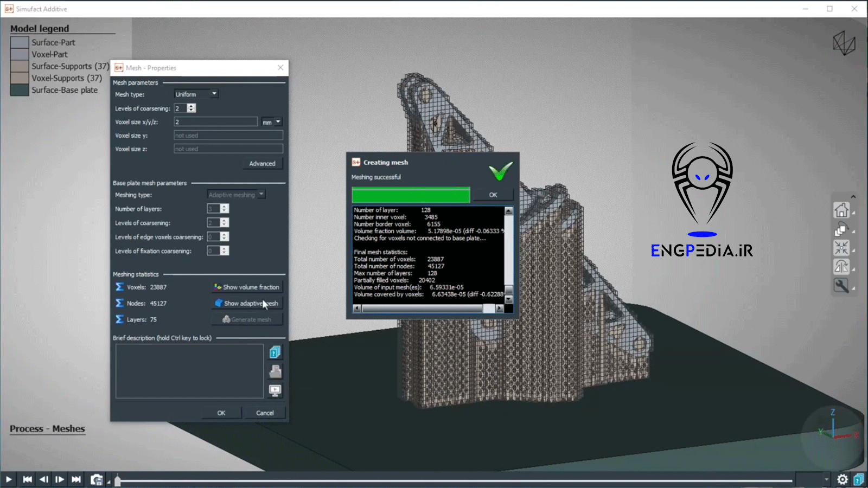Open the Mesh type Uniform dropdown
Image resolution: width=868 pixels, height=488 pixels.
[196, 94]
